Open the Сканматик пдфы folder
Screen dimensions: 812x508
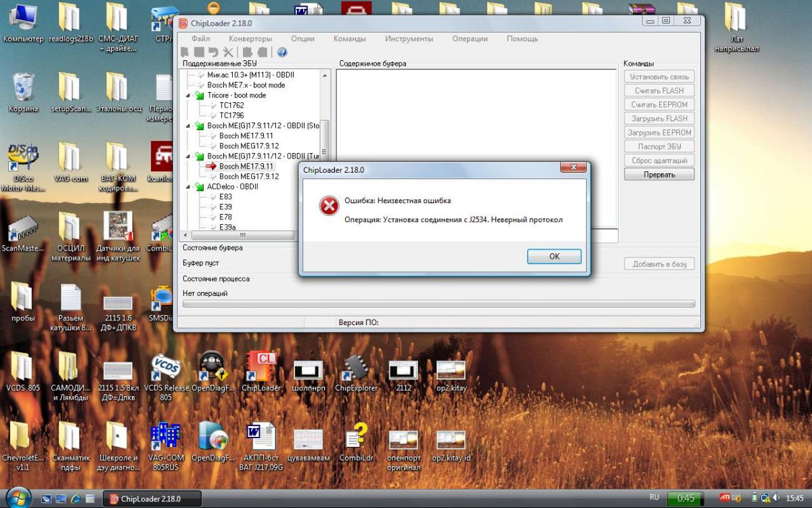tap(70, 446)
